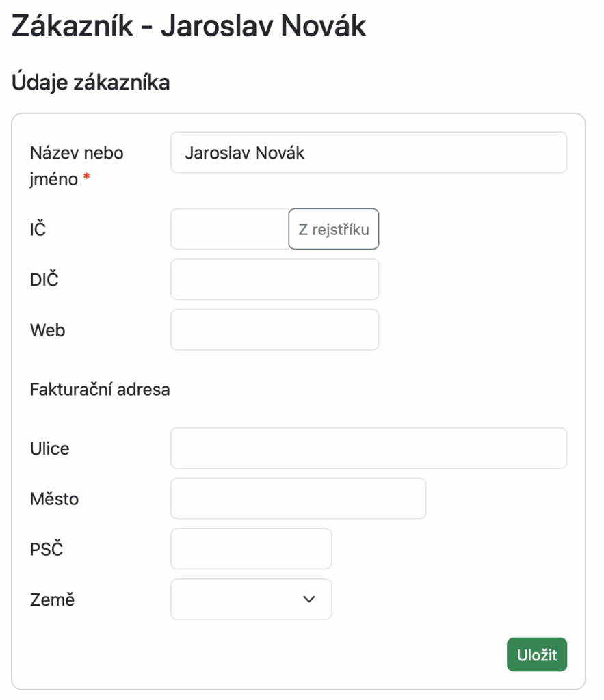Click the Země label
The image size is (604, 700).
point(52,600)
